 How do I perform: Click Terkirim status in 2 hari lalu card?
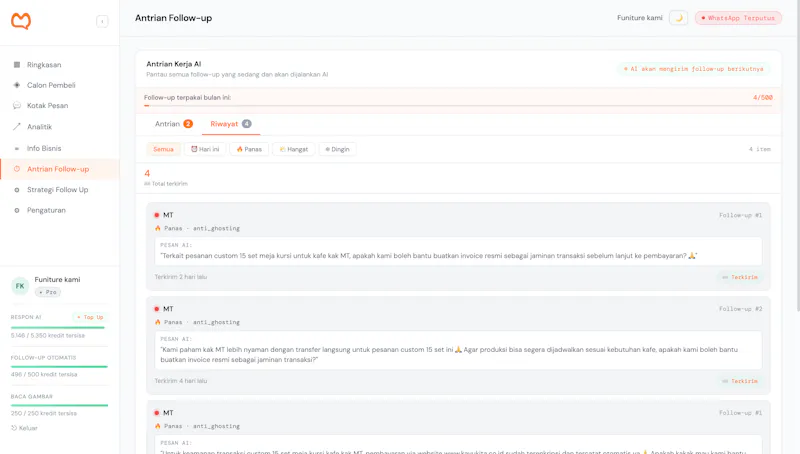point(740,277)
